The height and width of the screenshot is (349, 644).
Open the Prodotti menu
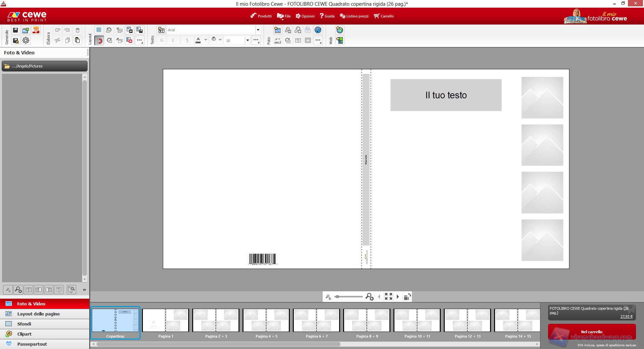261,16
